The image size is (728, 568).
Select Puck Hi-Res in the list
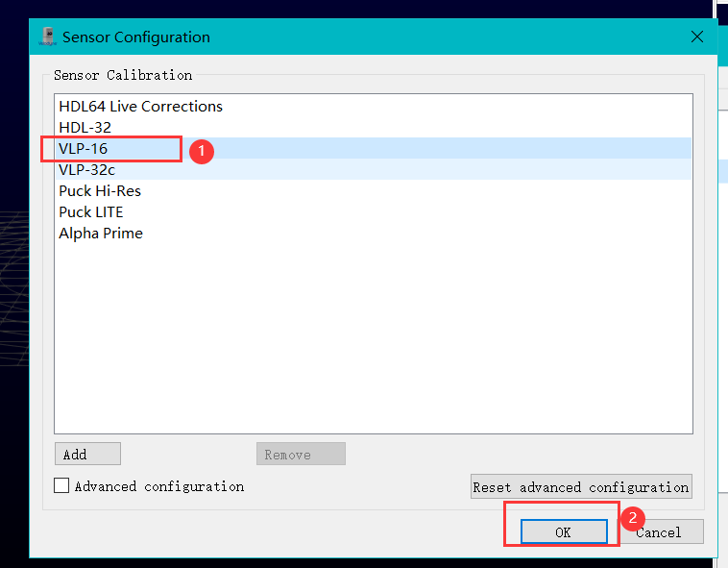(374, 190)
